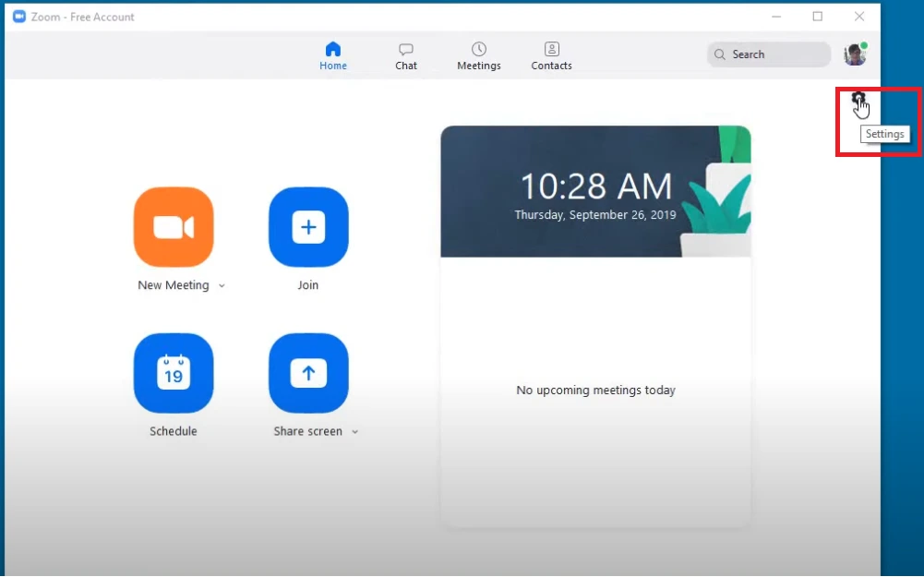Click the Zoom logo in title bar

[x=18, y=17]
